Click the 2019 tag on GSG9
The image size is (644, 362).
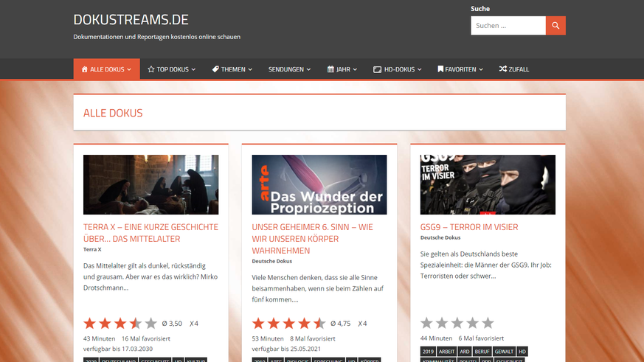(428, 352)
